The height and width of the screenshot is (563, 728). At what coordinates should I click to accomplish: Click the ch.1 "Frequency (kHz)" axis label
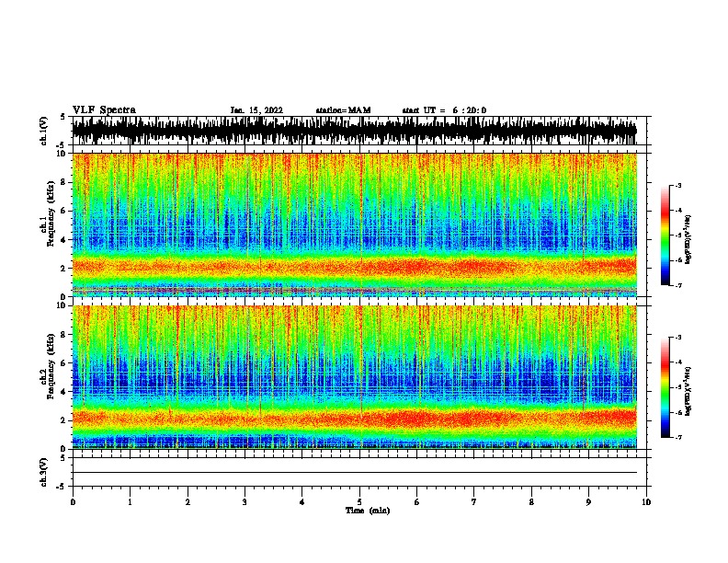click(x=51, y=213)
